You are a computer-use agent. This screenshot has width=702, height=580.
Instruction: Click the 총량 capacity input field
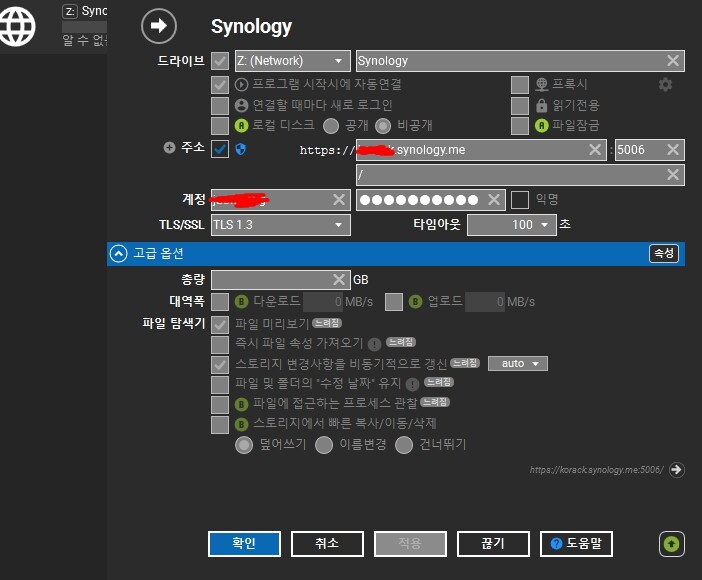point(272,280)
